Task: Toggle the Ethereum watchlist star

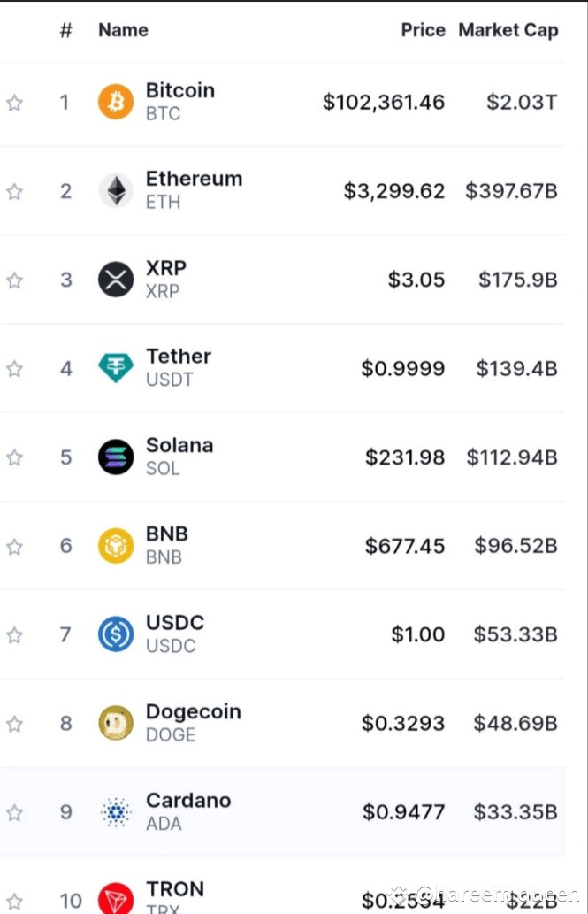Action: 14,191
